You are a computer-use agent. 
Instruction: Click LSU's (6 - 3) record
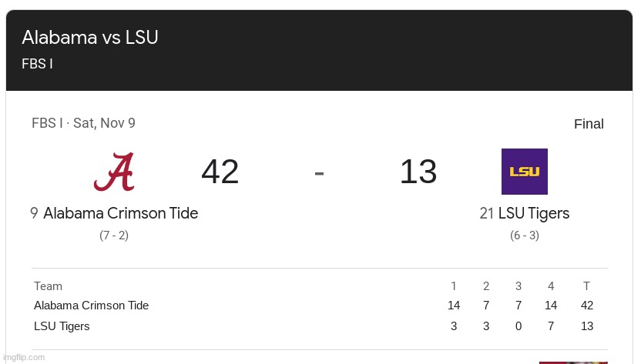click(525, 235)
